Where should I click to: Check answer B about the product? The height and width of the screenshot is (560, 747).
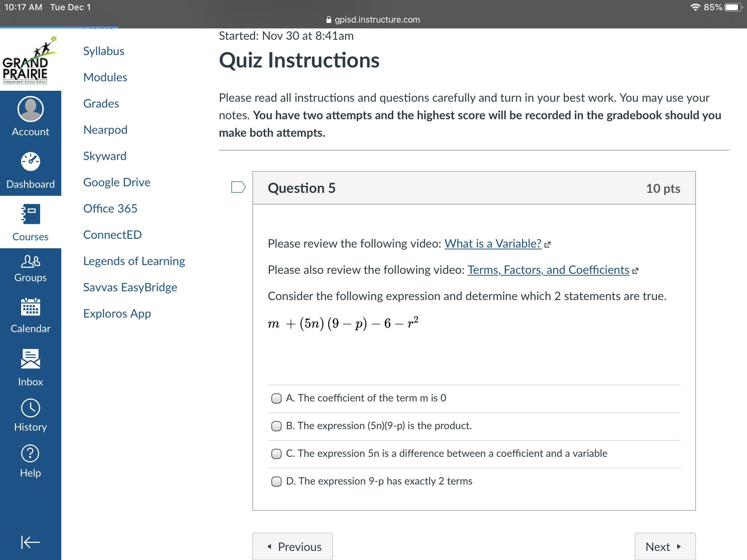[x=276, y=426]
